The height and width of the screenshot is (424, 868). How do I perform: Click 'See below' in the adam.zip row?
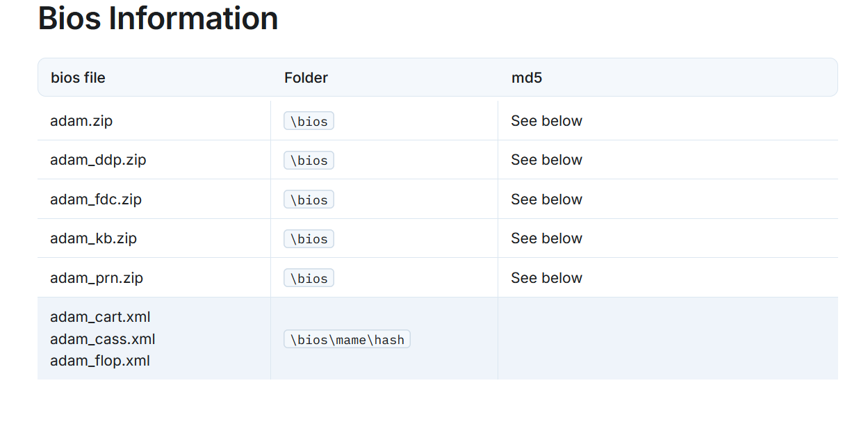click(546, 121)
